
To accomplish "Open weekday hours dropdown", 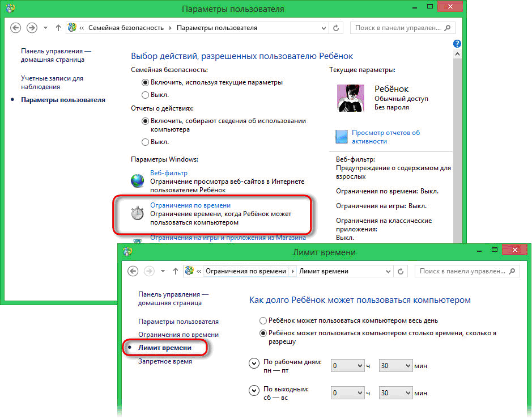I will pos(347,366).
